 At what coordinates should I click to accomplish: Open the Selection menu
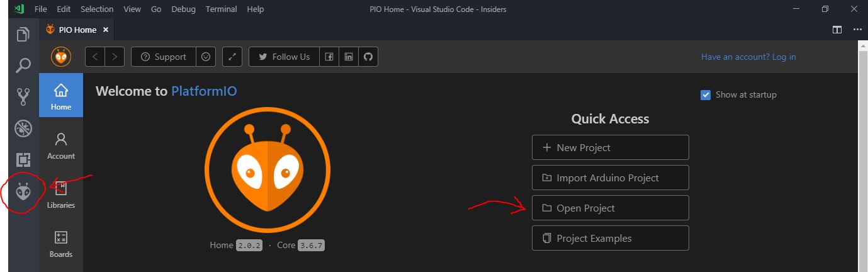pos(97,9)
